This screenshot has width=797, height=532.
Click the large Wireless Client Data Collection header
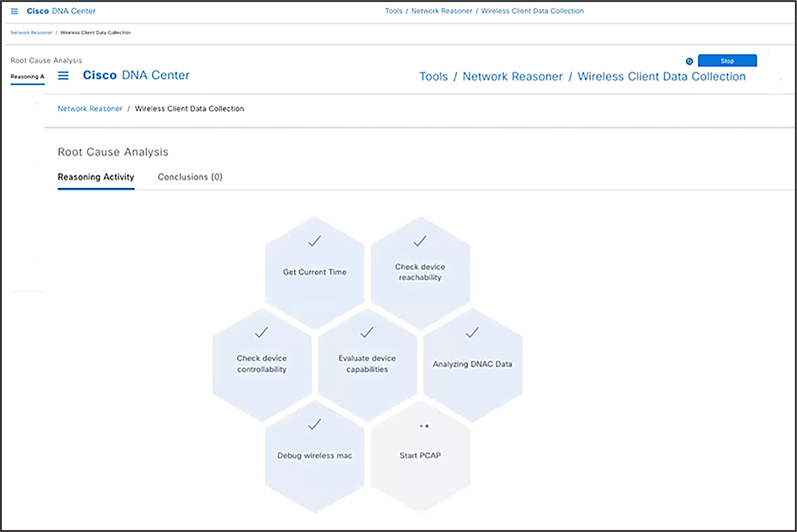(x=661, y=77)
